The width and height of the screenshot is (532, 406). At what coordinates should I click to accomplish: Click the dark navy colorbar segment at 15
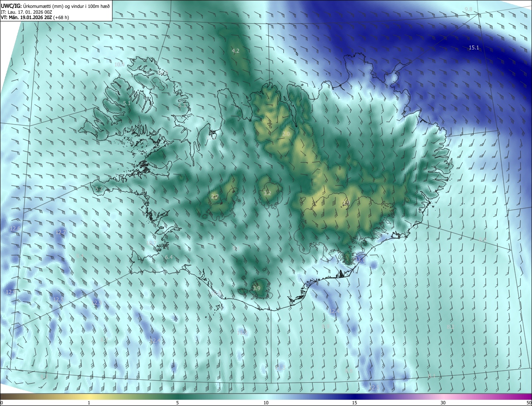tap(355, 396)
